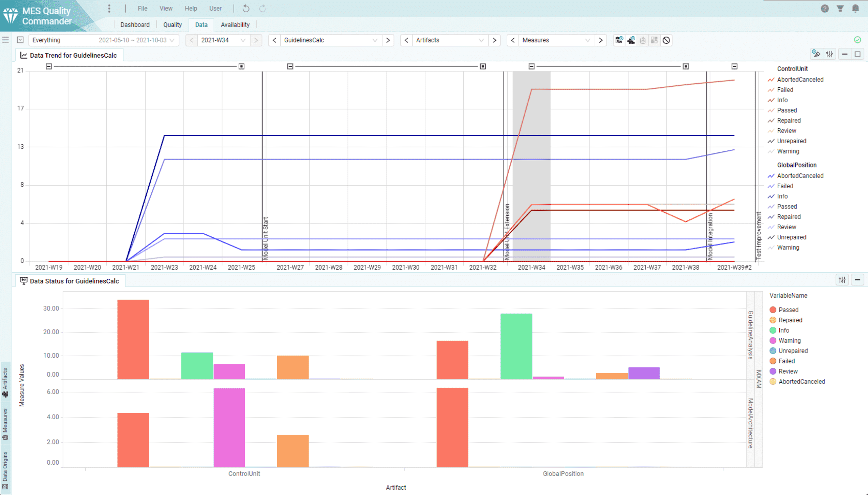Open Data Status chart settings sliders
The height and width of the screenshot is (495, 868).
842,280
